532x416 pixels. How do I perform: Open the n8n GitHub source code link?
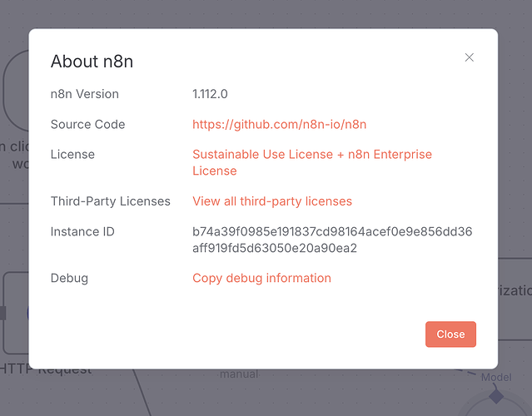pos(279,124)
